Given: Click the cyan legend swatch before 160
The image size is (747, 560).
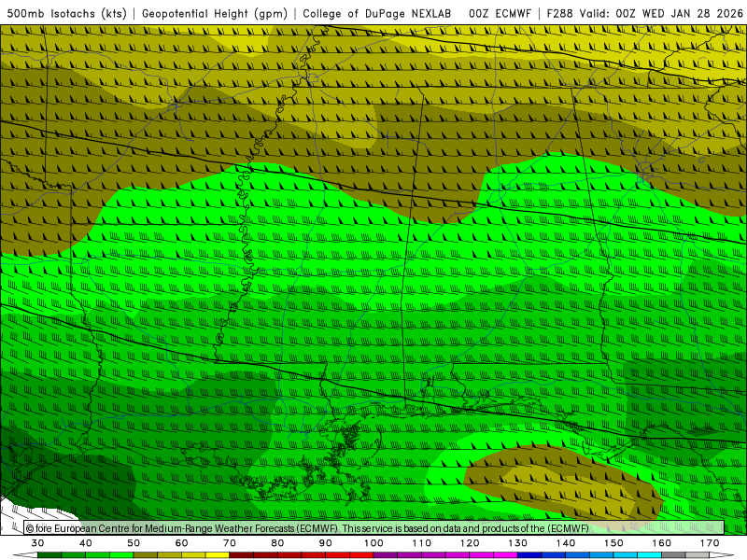Looking at the screenshot, I should [x=650, y=555].
